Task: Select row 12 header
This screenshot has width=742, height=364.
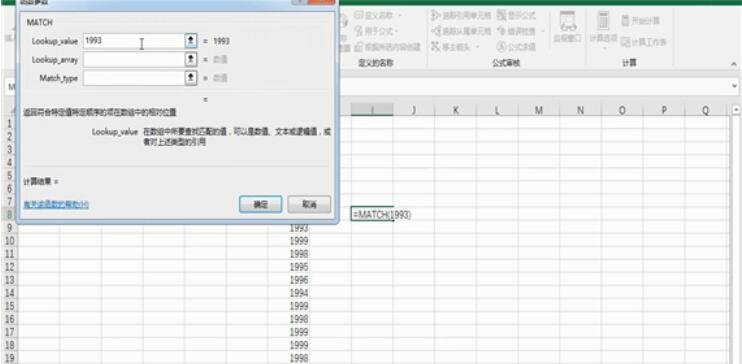Action: (9, 267)
